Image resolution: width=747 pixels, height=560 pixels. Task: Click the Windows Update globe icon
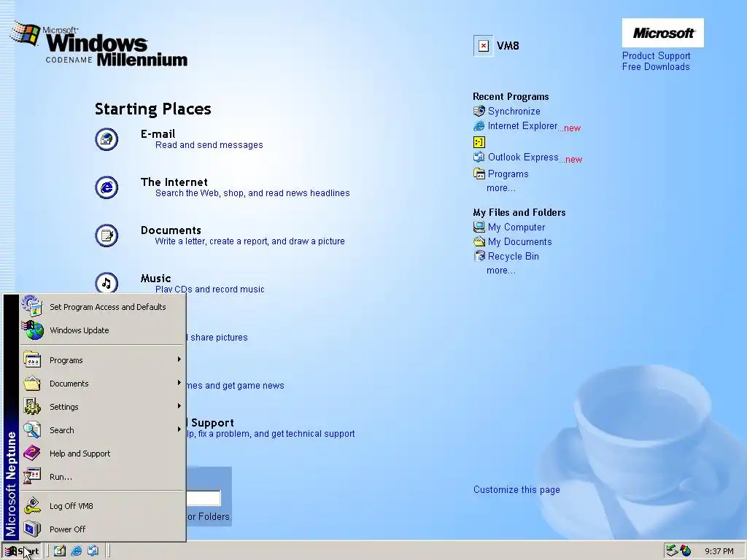[x=32, y=330]
